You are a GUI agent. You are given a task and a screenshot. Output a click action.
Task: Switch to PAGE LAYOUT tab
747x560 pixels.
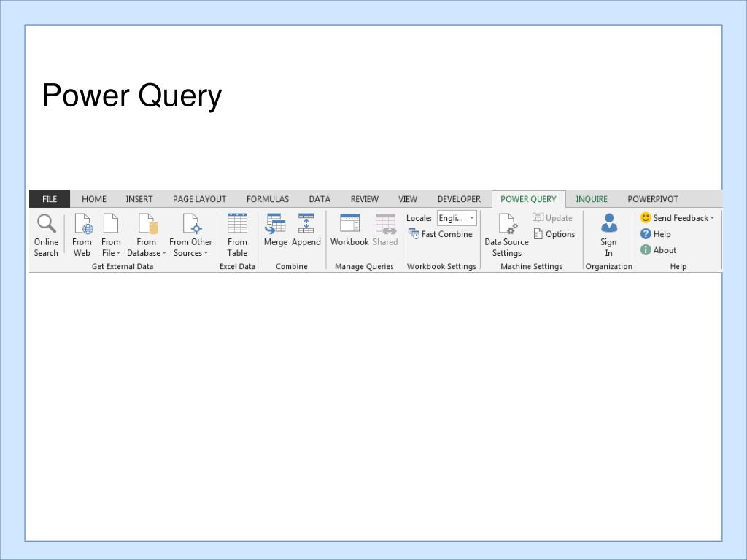(199, 199)
